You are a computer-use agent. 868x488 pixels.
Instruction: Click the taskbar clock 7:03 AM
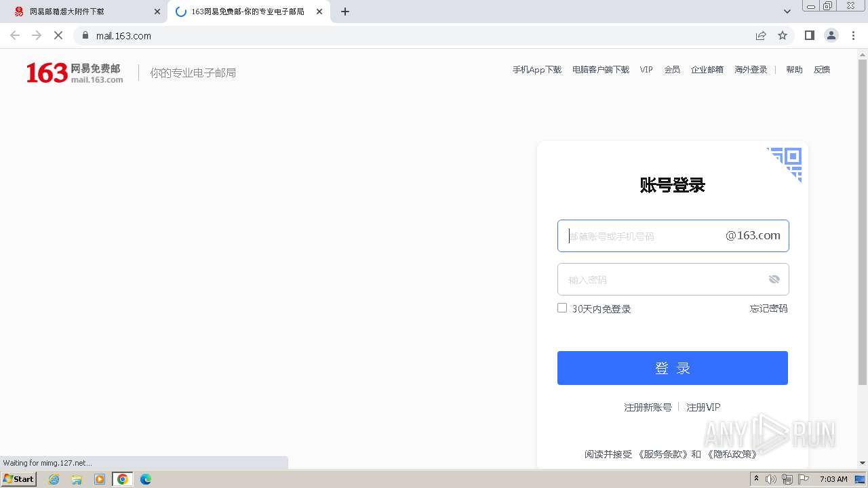tap(833, 479)
